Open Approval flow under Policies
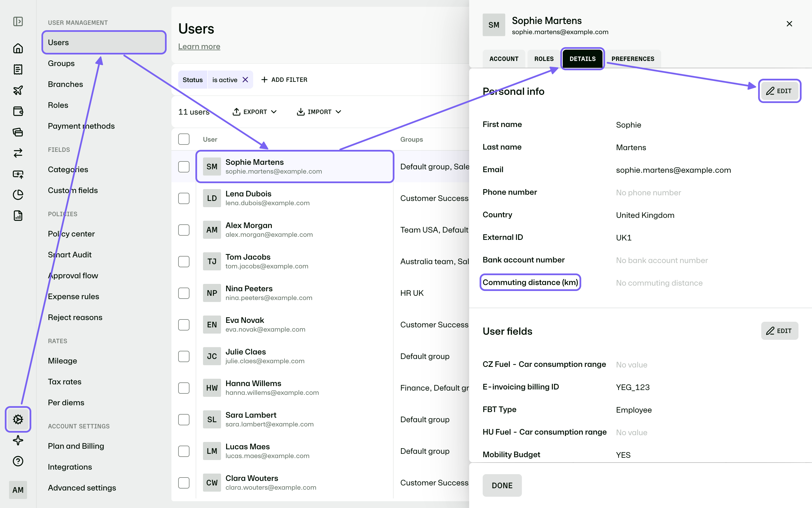The image size is (812, 508). tap(73, 275)
